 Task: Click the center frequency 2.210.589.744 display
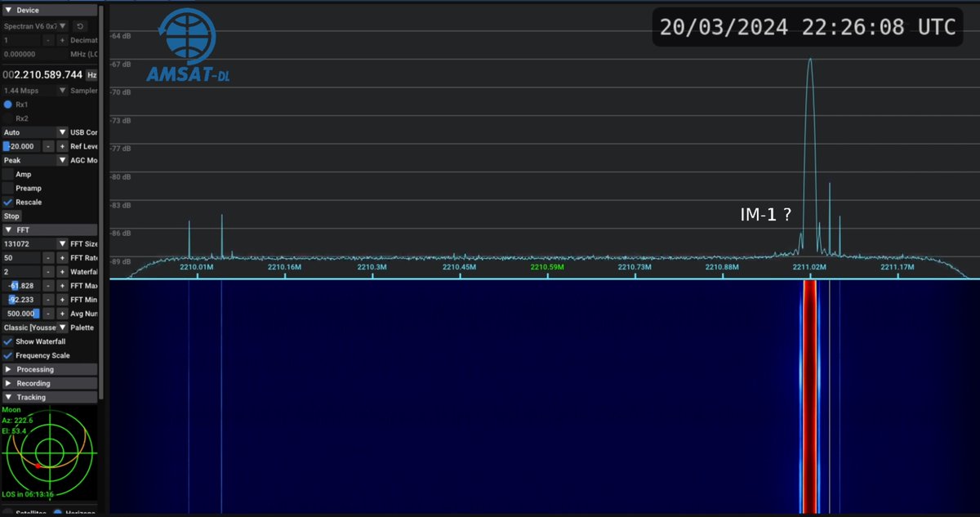42,74
